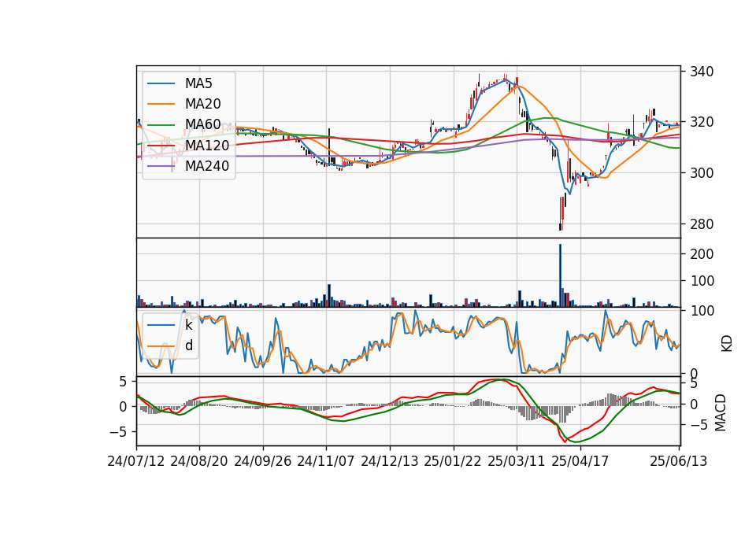Click the lowest candlestick near 280

tap(560, 214)
